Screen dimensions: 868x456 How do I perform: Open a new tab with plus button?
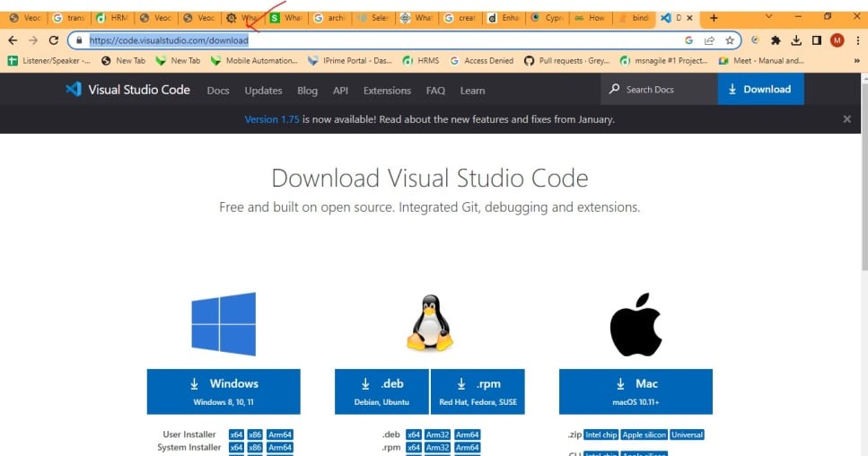714,18
